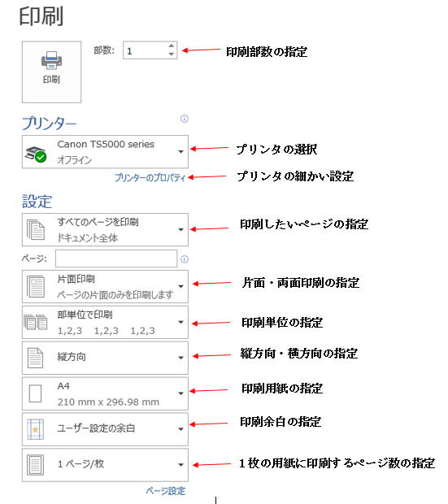Click the stacked pages icon for すべてのページを印刷

coord(36,230)
